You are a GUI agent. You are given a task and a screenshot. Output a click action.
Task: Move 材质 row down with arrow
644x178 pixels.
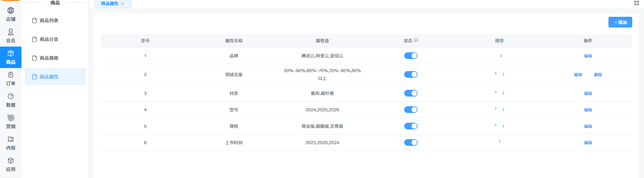(503, 93)
